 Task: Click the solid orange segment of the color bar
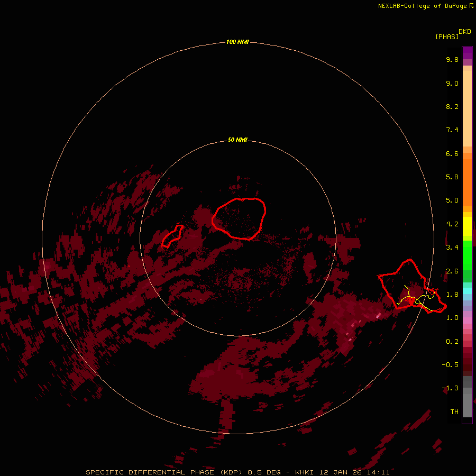coord(467,182)
